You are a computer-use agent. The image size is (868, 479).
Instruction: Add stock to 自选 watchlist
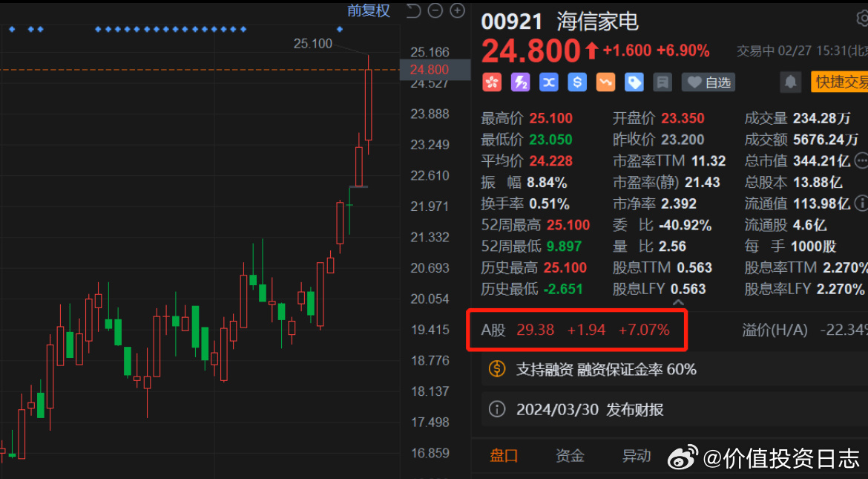pyautogui.click(x=708, y=82)
